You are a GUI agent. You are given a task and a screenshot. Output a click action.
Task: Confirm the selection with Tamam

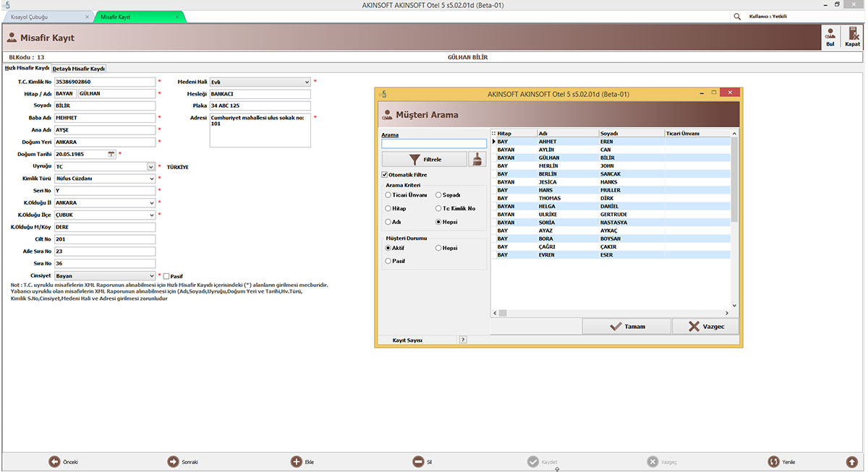[x=626, y=326]
